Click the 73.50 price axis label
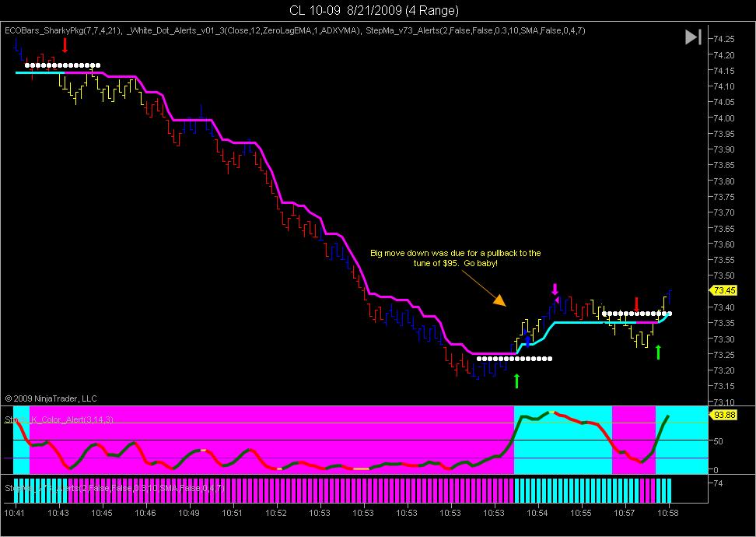The image size is (756, 537). [724, 276]
